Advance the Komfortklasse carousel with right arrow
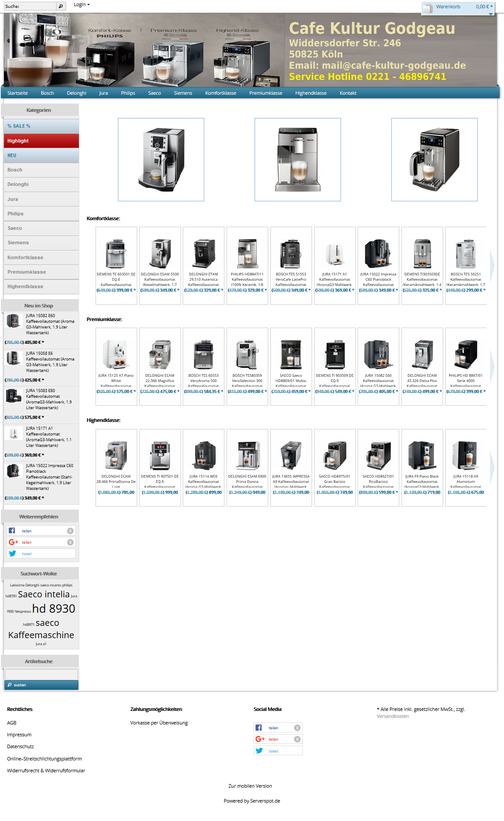 [492, 265]
